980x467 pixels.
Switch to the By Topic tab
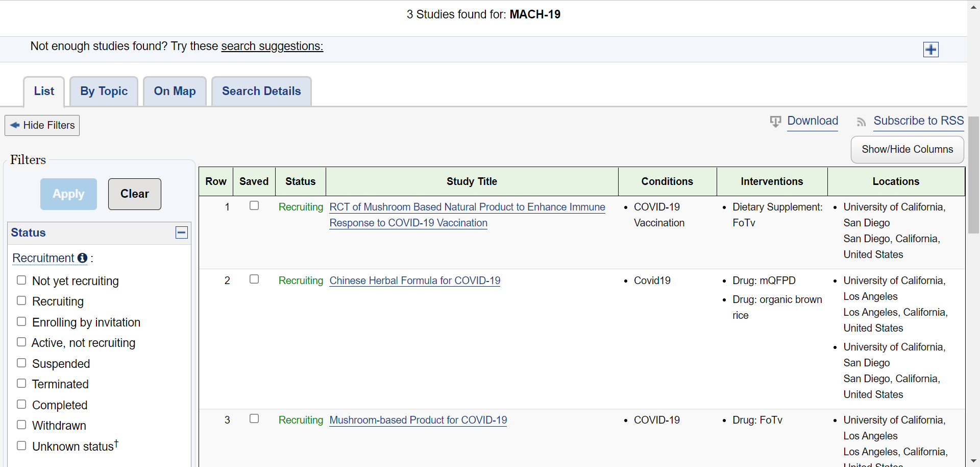pos(104,91)
